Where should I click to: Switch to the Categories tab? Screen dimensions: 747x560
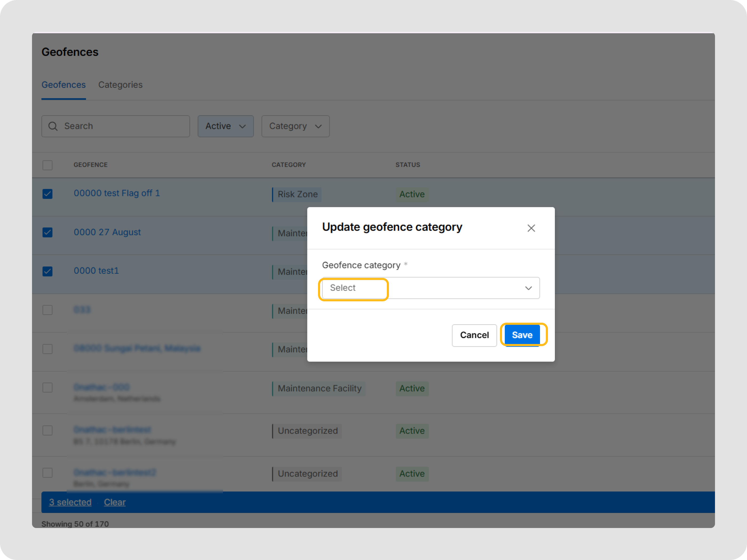120,85
